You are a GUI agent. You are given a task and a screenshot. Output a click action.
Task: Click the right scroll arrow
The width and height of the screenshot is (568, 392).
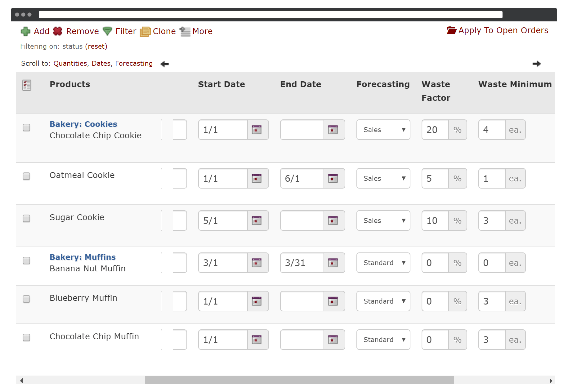tap(536, 64)
